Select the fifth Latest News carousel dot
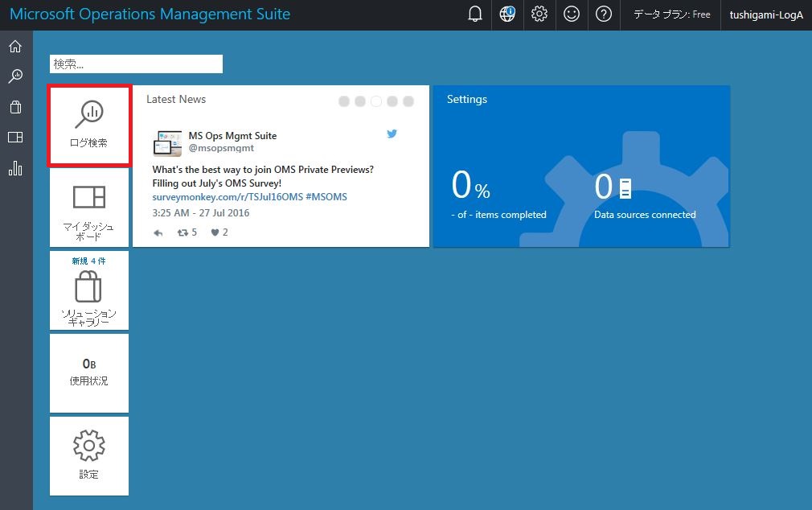Image resolution: width=812 pixels, height=510 pixels. tap(408, 101)
